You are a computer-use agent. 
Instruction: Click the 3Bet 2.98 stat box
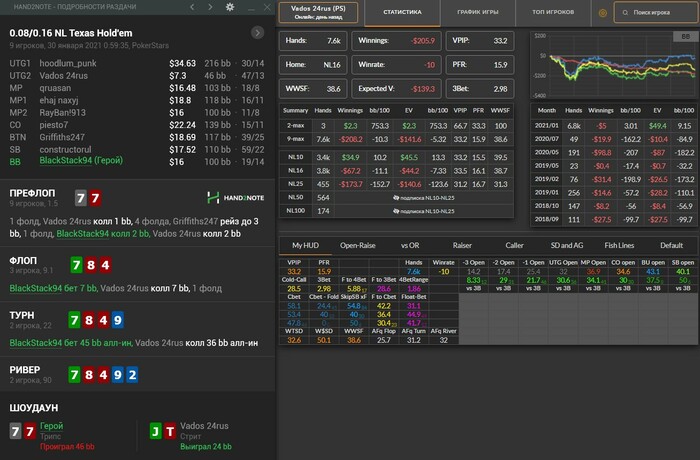point(480,89)
